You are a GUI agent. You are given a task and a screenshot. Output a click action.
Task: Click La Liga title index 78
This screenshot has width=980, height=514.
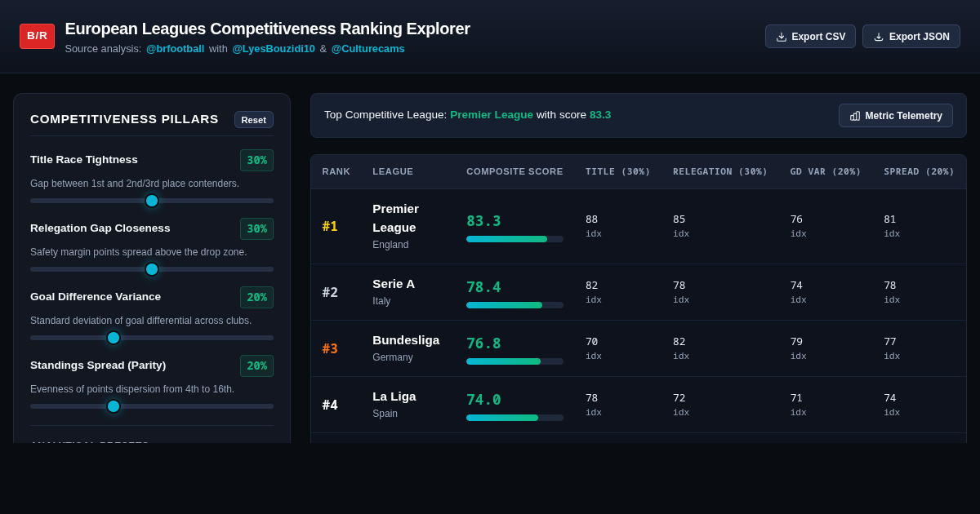[592, 398]
